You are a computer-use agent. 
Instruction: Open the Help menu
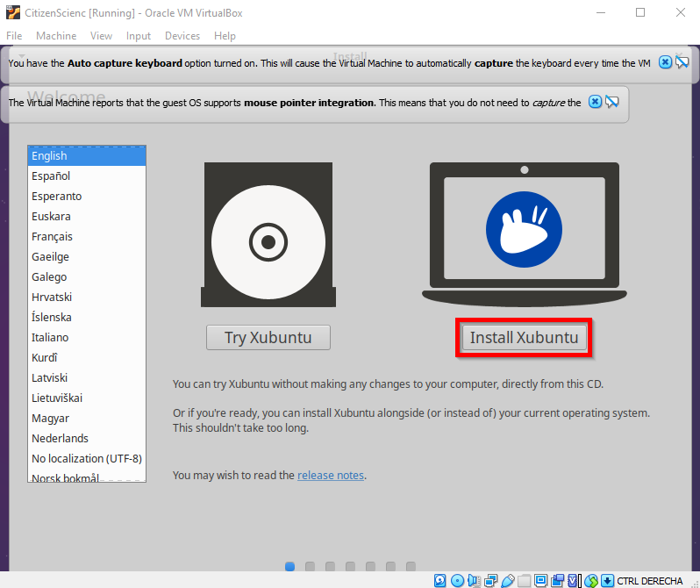point(225,36)
